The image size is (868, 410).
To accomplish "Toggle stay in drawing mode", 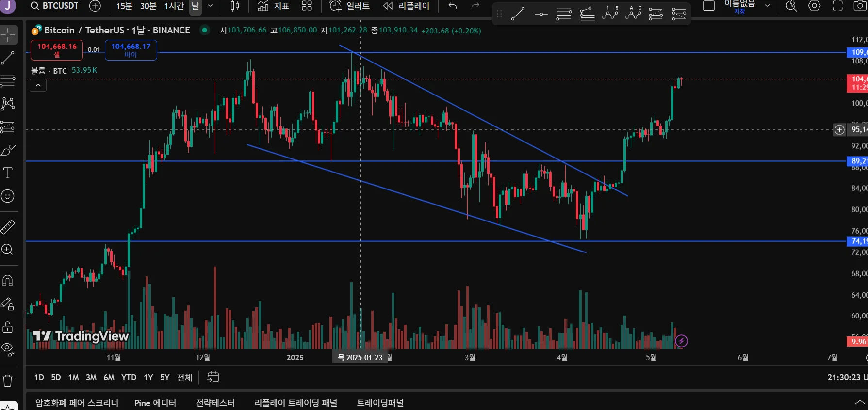I will tap(8, 304).
